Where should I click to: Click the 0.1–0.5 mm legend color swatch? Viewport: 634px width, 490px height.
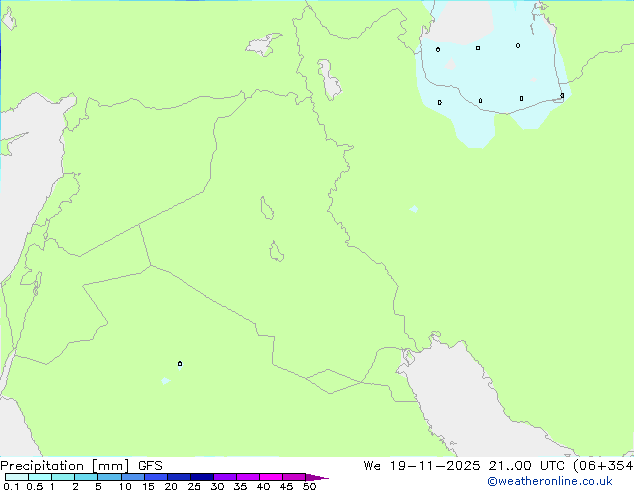coord(17,477)
